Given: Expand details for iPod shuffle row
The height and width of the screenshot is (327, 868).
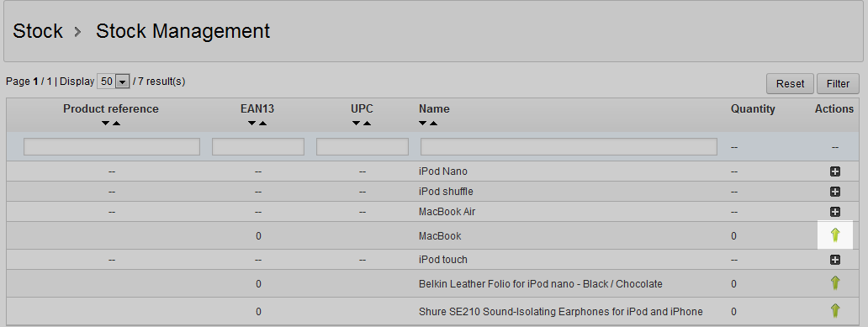Looking at the screenshot, I should [835, 192].
